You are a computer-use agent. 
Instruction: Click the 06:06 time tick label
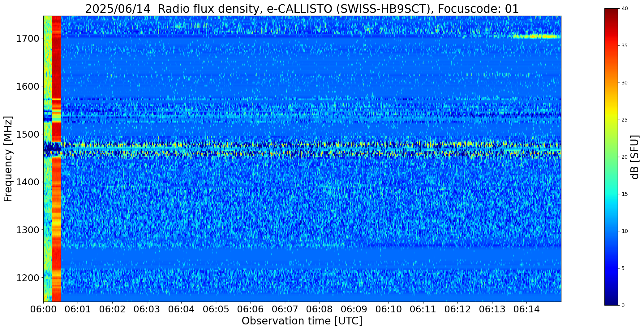pyautogui.click(x=251, y=309)
